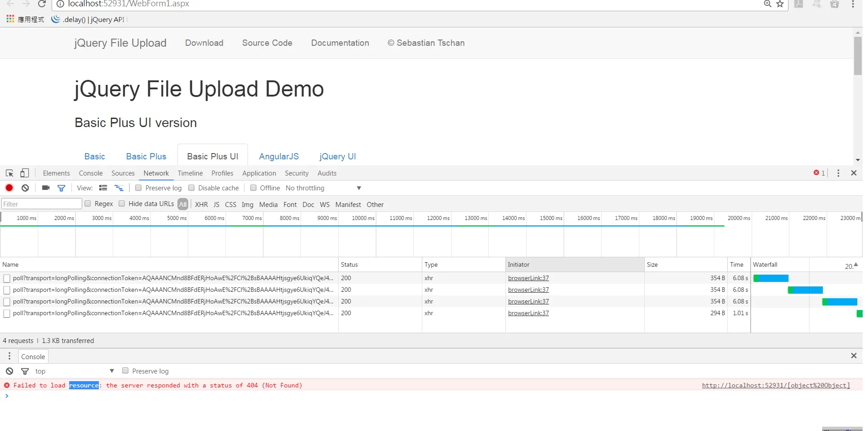Click the console drawer filter funnel icon

pyautogui.click(x=25, y=371)
